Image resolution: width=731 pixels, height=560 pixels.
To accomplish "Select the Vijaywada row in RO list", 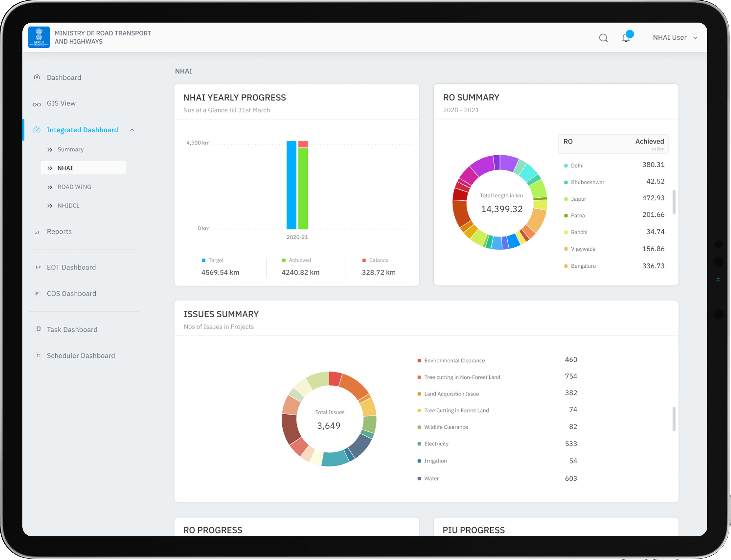I will click(x=614, y=249).
